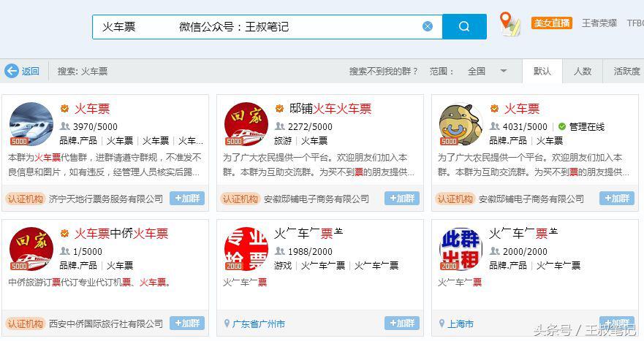
Task: Click the 搜索: 火车票 label
Action: pyautogui.click(x=82, y=72)
